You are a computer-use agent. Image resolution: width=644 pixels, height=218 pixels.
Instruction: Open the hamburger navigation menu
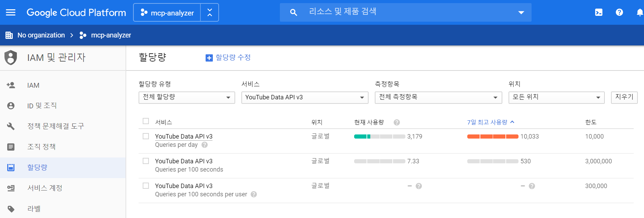pos(11,12)
